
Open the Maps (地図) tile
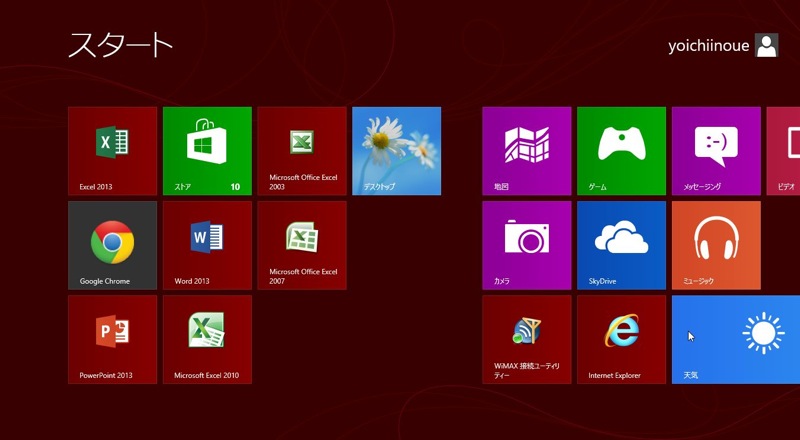coord(527,151)
